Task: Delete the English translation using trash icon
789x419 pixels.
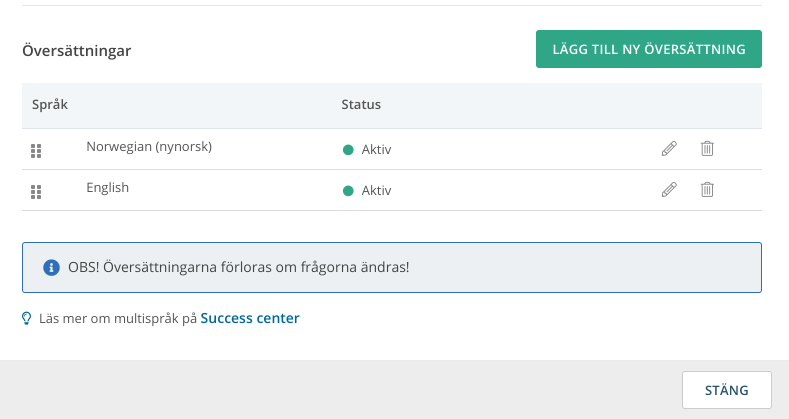Action: click(x=707, y=190)
